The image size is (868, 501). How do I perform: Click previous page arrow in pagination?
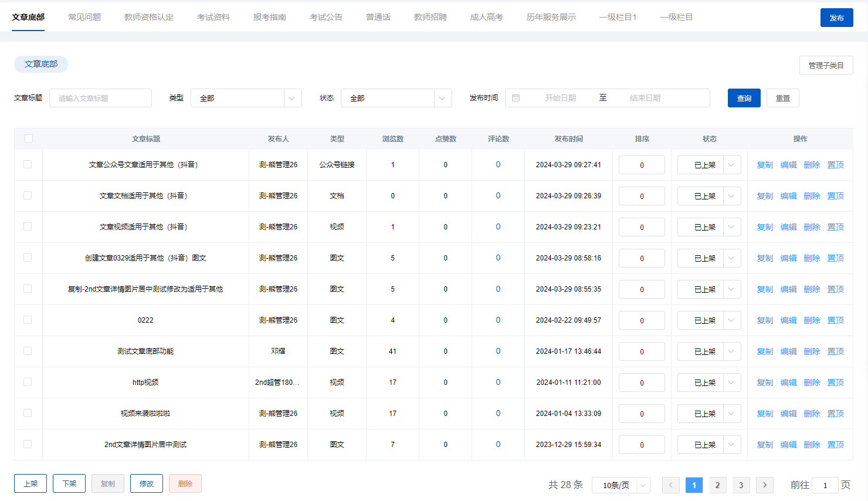coord(671,485)
